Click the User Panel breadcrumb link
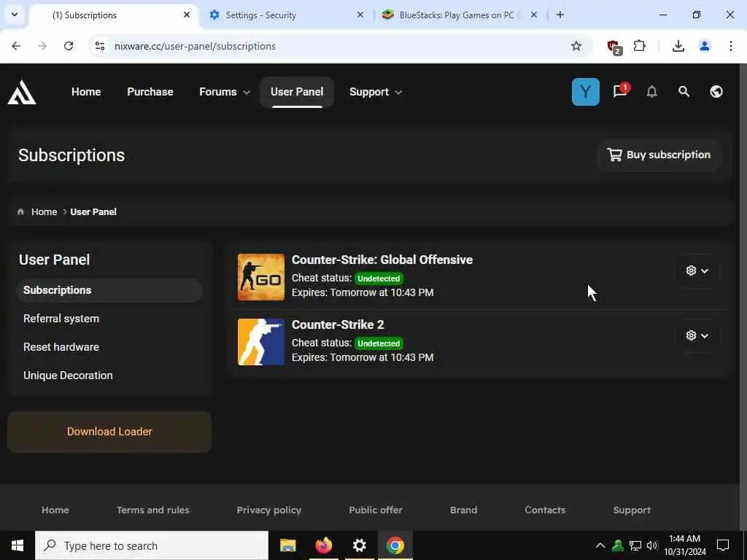Screen dimensions: 747x560 click(93, 212)
